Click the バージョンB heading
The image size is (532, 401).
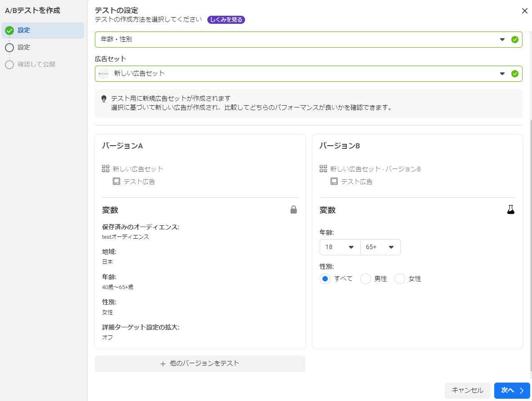coord(340,146)
